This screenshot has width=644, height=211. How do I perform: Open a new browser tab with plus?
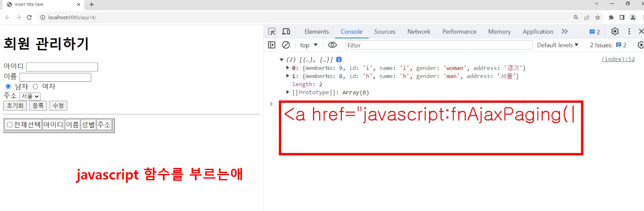92,5
